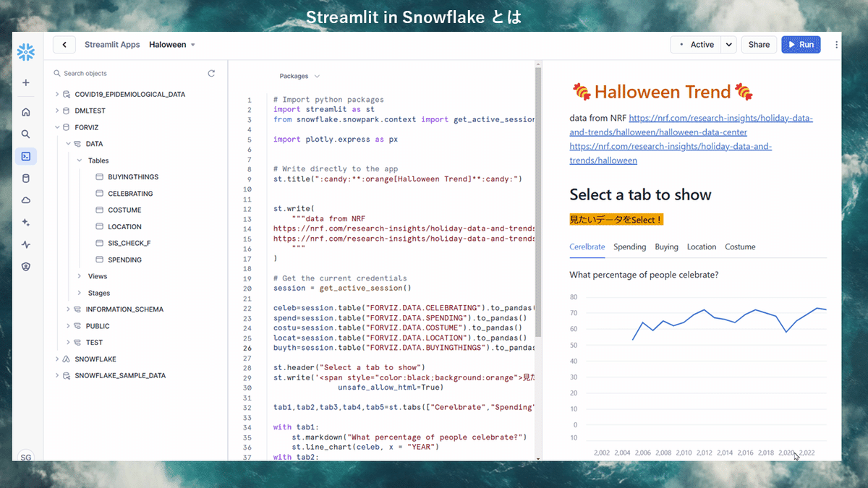Run the Streamlit app

(x=801, y=44)
